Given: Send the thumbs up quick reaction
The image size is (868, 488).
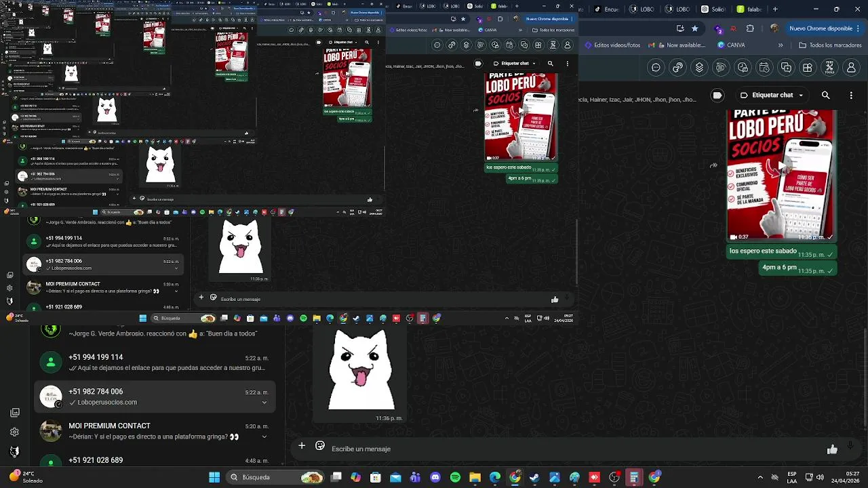Looking at the screenshot, I should click(832, 449).
